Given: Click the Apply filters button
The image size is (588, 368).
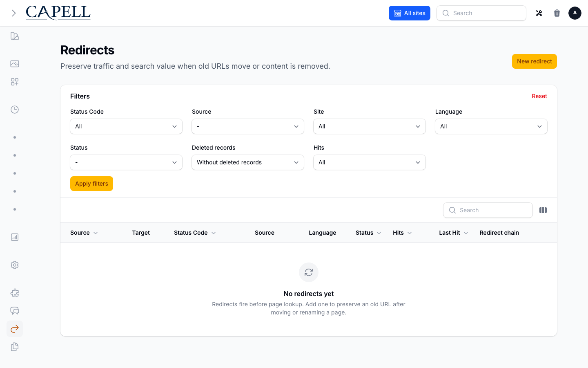Looking at the screenshot, I should pyautogui.click(x=91, y=184).
